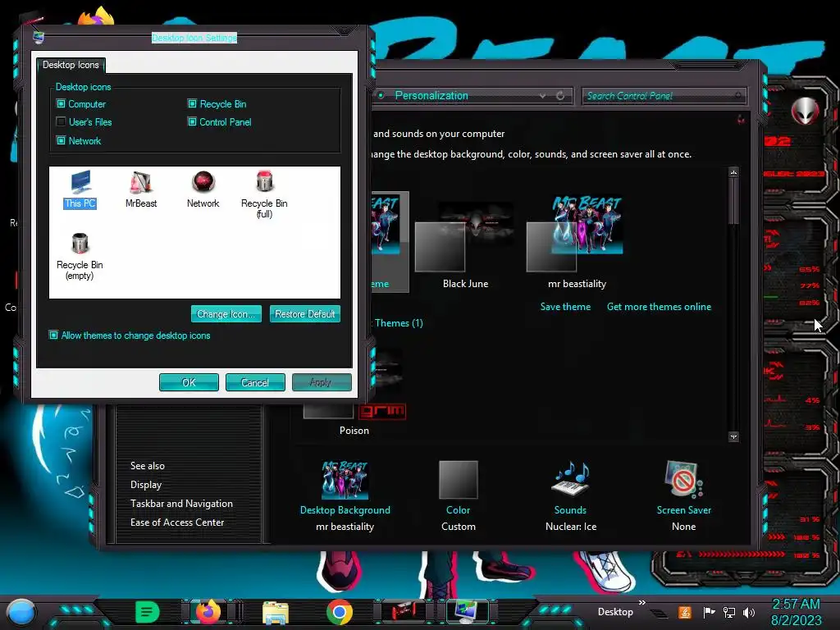Enable the User's Files checkbox
Screen dimensions: 840x630
pos(61,121)
